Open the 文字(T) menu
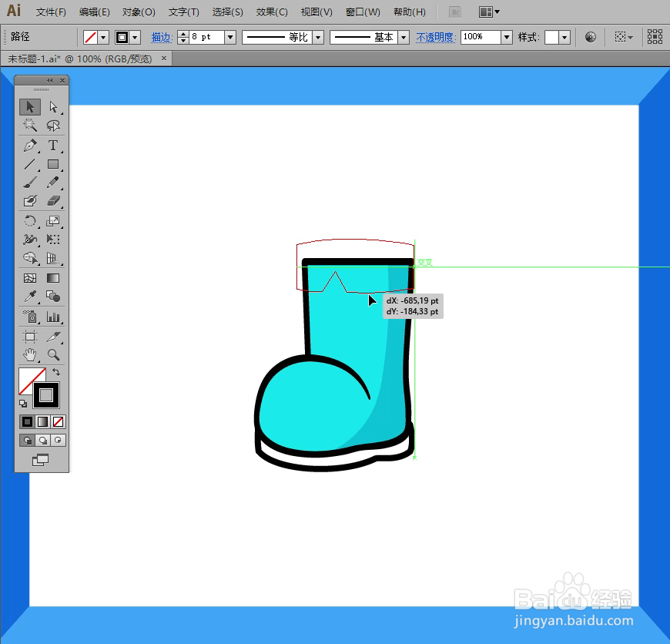The width and height of the screenshot is (670, 644). (x=184, y=12)
